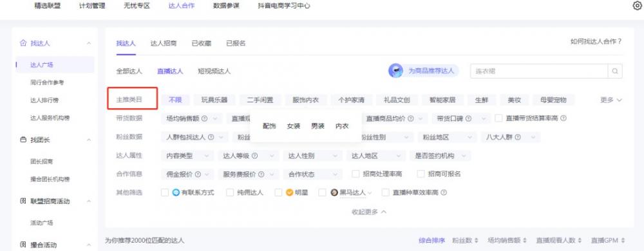Open the 合作状态 dropdown
Viewport: 644px width, 251px height.
pos(312,174)
